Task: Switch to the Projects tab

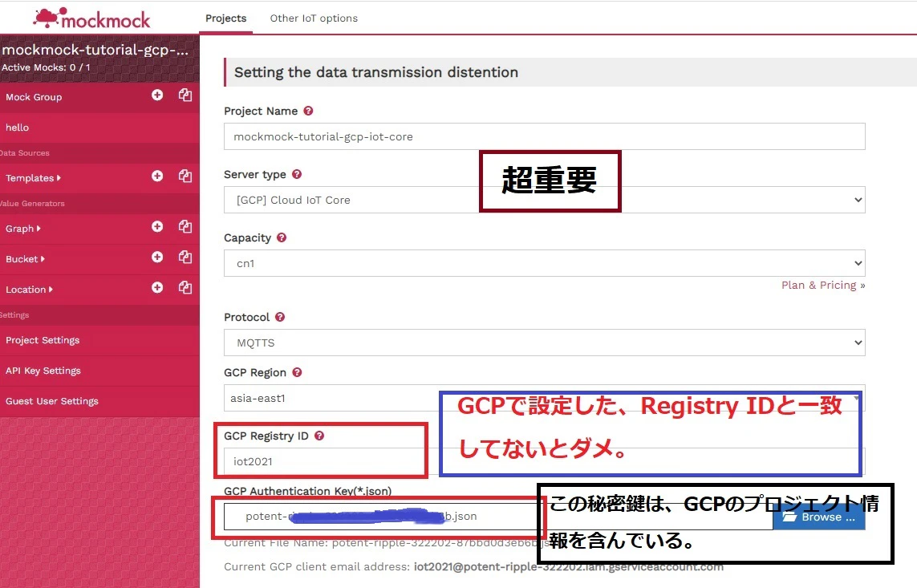Action: (x=225, y=18)
